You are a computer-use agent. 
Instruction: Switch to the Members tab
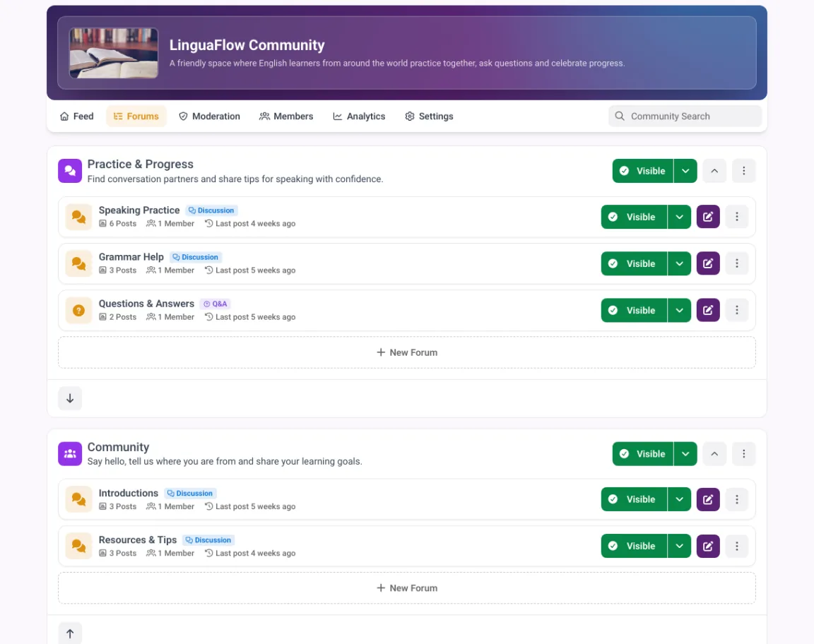[x=286, y=117]
